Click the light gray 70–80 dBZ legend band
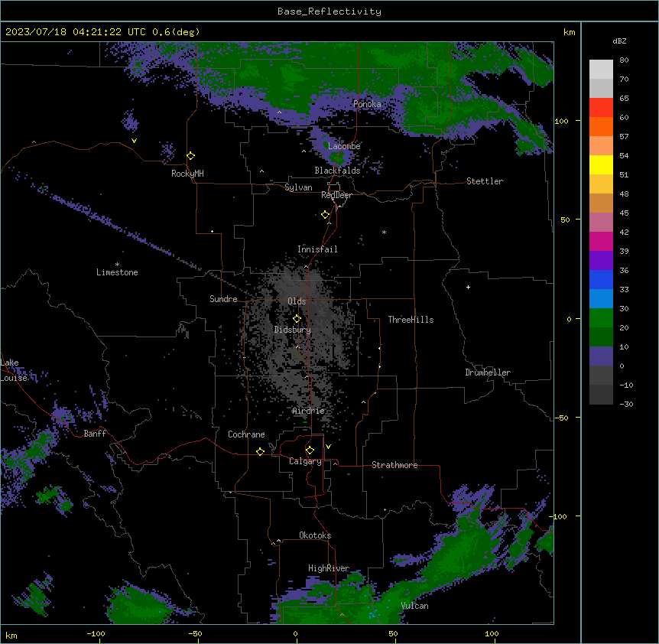659x644 pixels. point(601,70)
